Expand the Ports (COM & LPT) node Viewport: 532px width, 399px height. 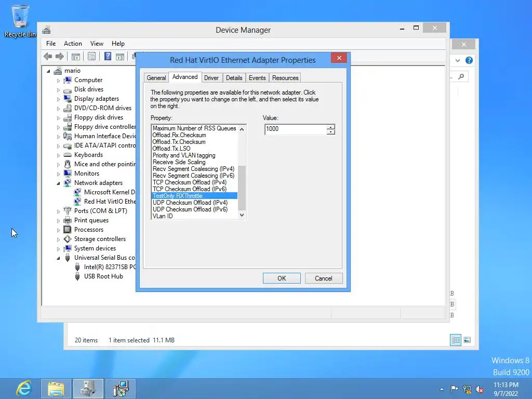tap(58, 212)
